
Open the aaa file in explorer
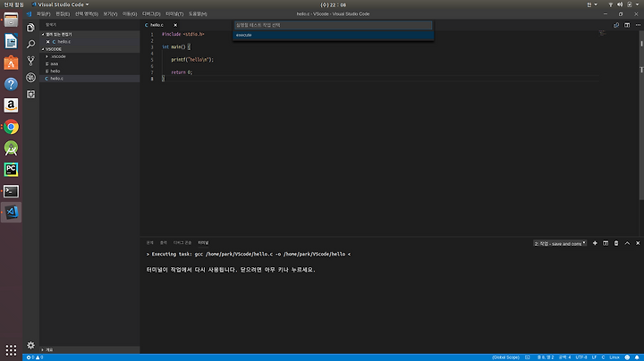click(x=89, y=64)
